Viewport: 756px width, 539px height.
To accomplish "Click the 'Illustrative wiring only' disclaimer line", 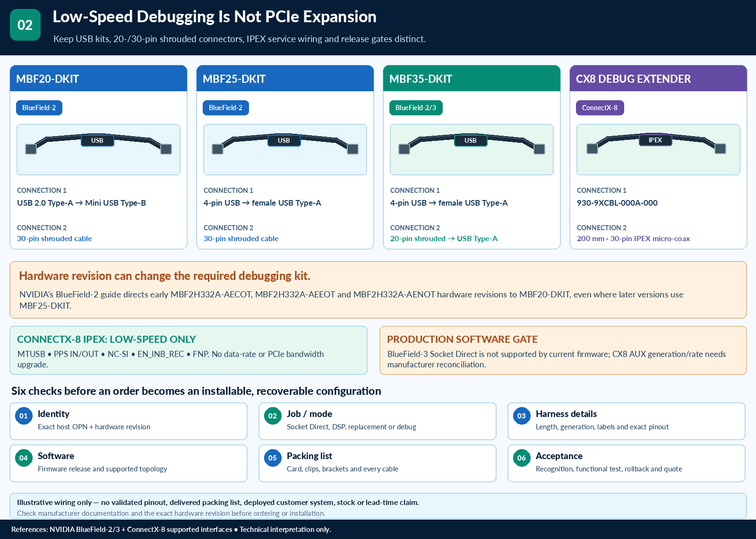I will (x=218, y=503).
